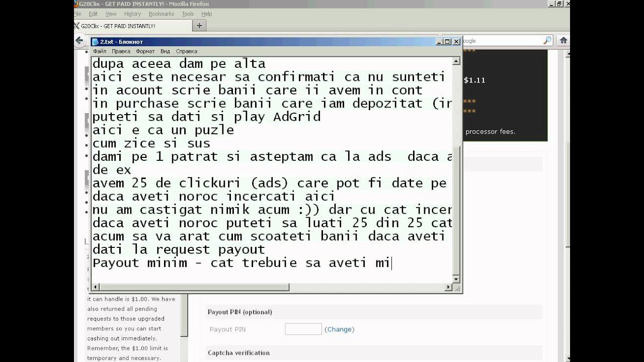This screenshot has height=362, width=644.
Task: Click the Notepad vertical scrollbar thumb
Action: pyautogui.click(x=456, y=211)
